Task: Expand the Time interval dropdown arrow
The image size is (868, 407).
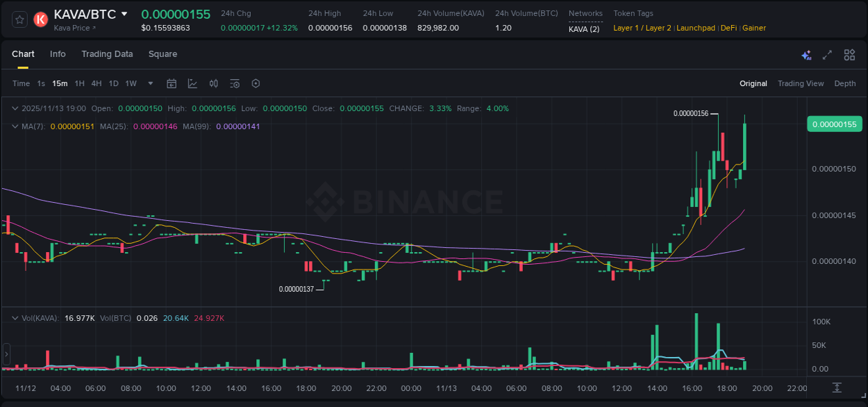Action: [x=150, y=83]
